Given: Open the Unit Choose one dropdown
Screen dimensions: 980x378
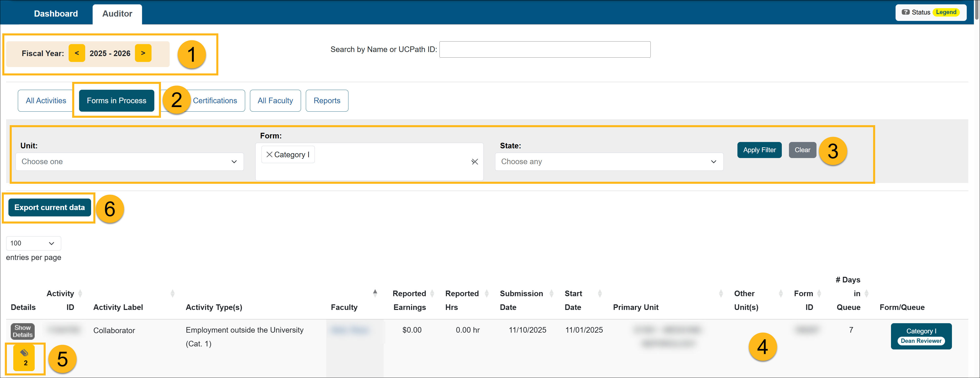Looking at the screenshot, I should pos(129,162).
